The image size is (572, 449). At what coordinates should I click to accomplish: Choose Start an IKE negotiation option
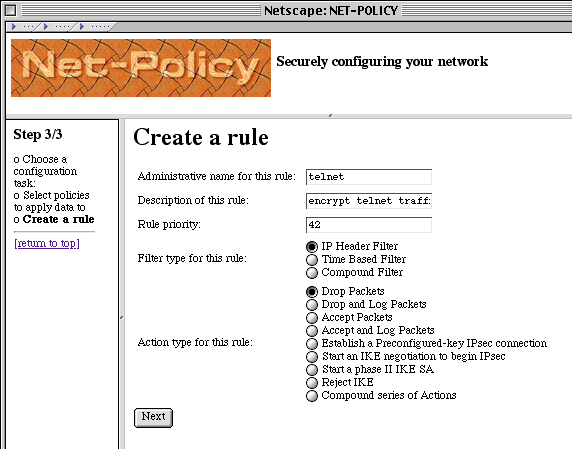pos(312,356)
